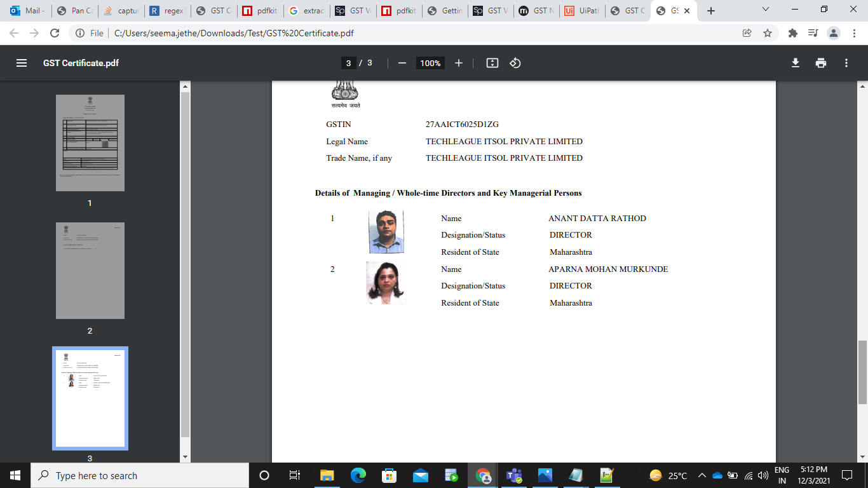
Task: Launch File Explorer from the taskbar
Action: tap(327, 475)
